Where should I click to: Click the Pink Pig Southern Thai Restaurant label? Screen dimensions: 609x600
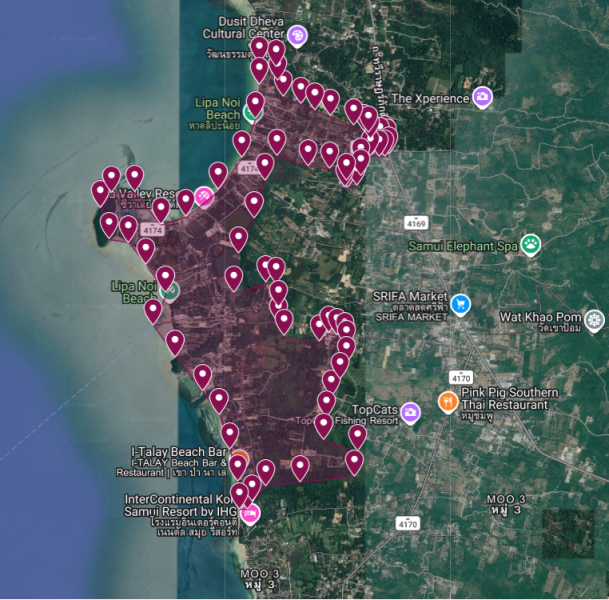tap(510, 398)
